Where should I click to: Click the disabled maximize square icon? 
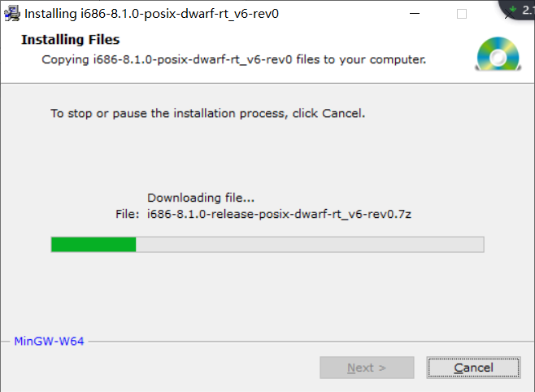(462, 14)
